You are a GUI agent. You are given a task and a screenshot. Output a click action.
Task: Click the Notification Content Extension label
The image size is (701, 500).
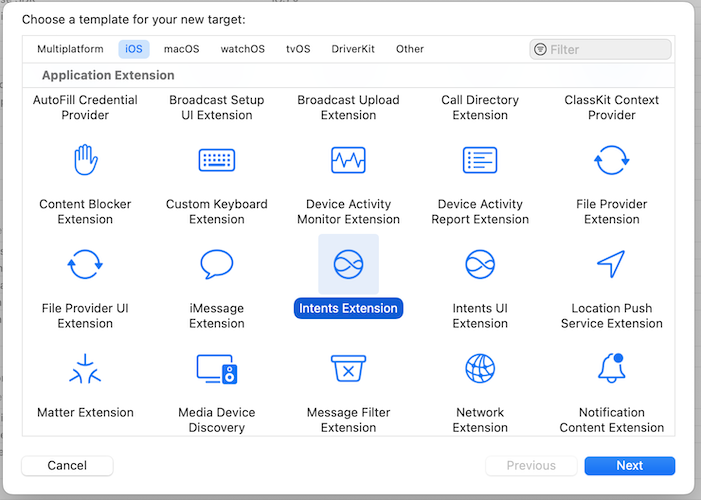click(612, 420)
